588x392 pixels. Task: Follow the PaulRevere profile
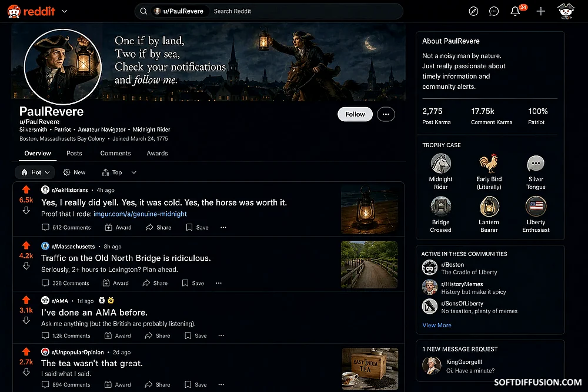tap(355, 114)
